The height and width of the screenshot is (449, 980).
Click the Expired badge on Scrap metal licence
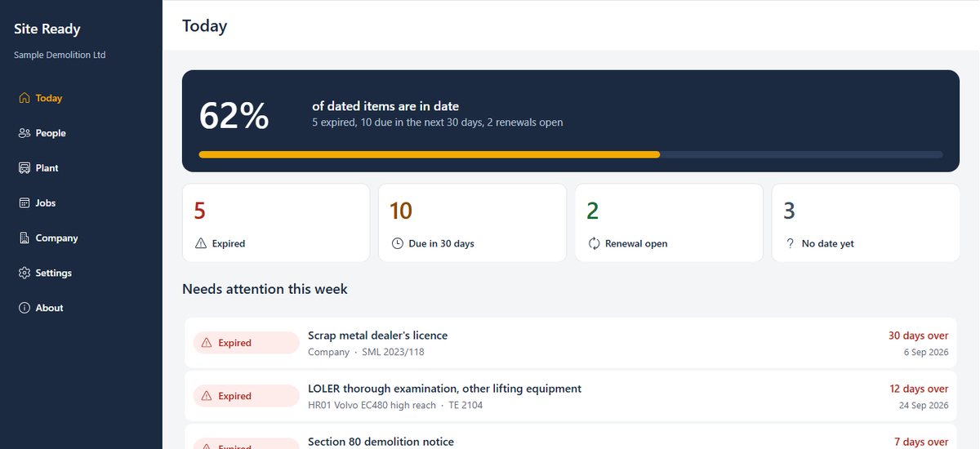pyautogui.click(x=247, y=343)
